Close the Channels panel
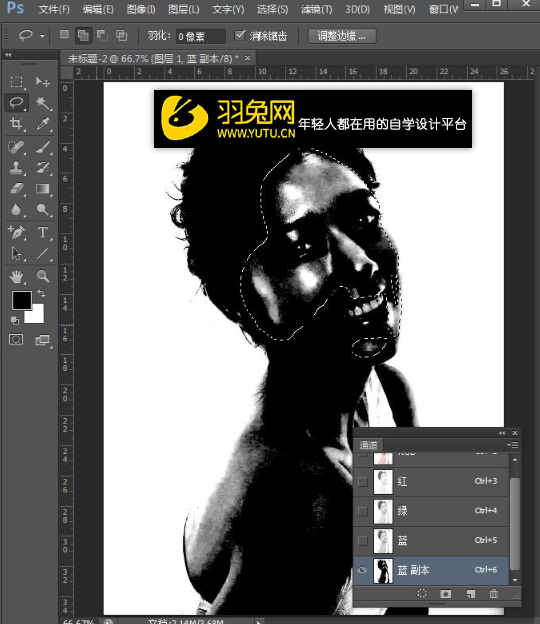 [x=515, y=433]
